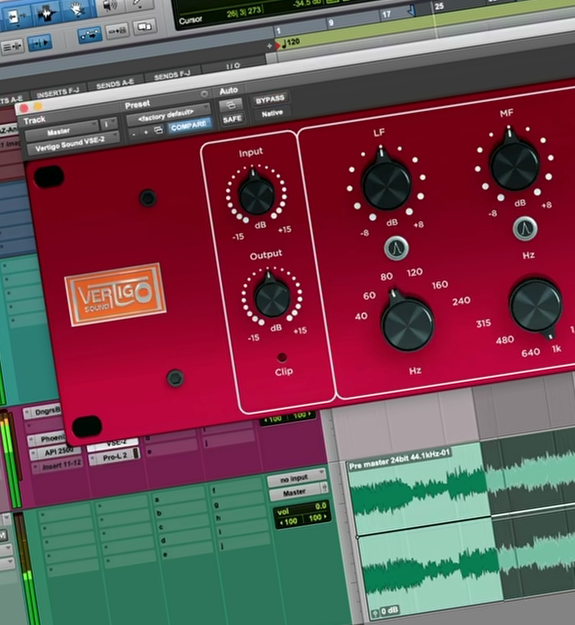This screenshot has width=575, height=625.
Task: Select the Selector waveform tool
Action: pos(47,14)
